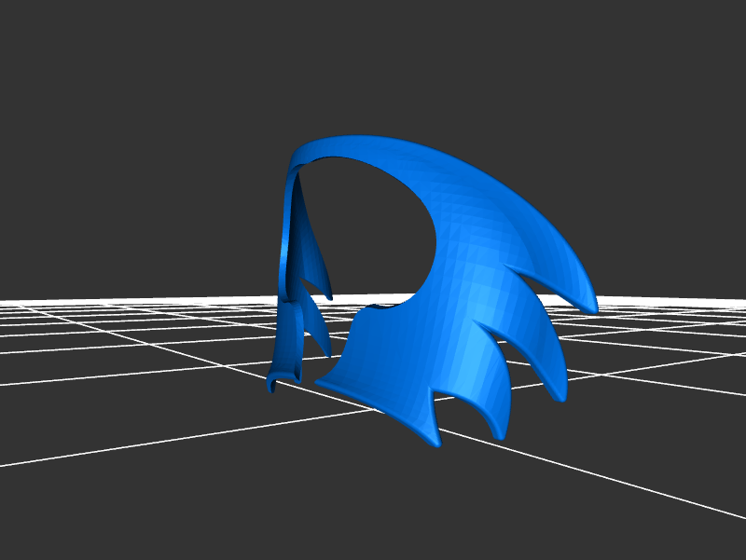This screenshot has height=560, width=746.
Task: Select the model's front-left bottom corner
Action: 322,380
